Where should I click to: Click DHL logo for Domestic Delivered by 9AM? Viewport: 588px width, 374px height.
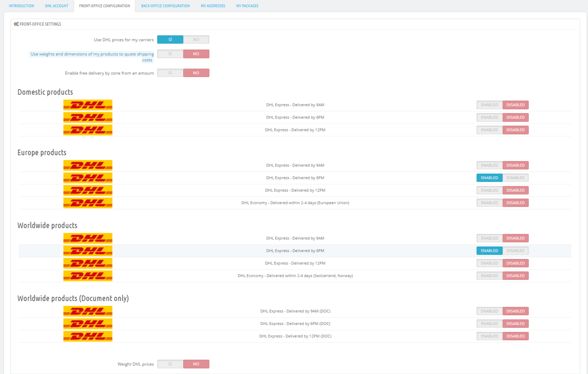pyautogui.click(x=88, y=105)
